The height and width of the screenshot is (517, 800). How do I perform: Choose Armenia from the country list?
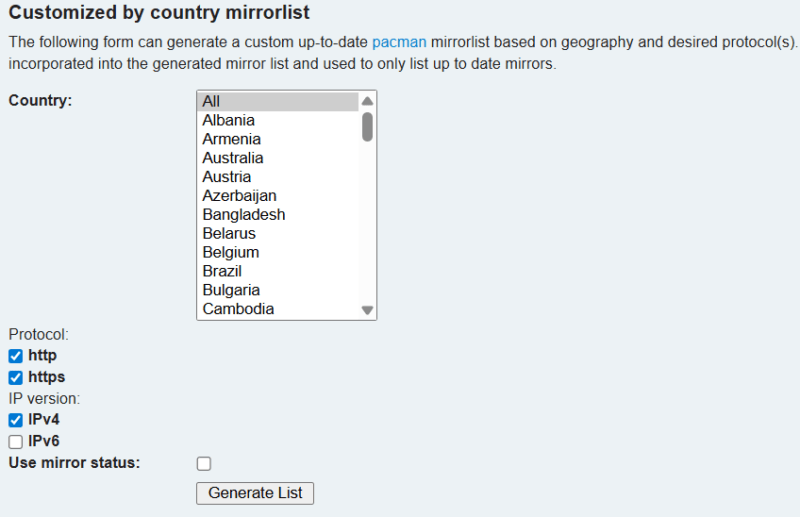click(231, 139)
